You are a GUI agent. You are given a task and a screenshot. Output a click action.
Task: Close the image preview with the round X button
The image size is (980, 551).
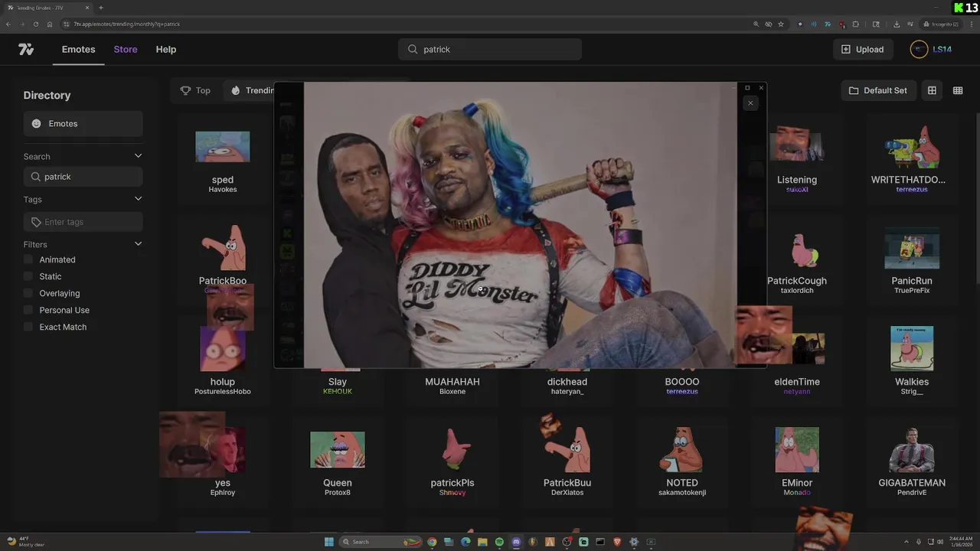tap(750, 103)
